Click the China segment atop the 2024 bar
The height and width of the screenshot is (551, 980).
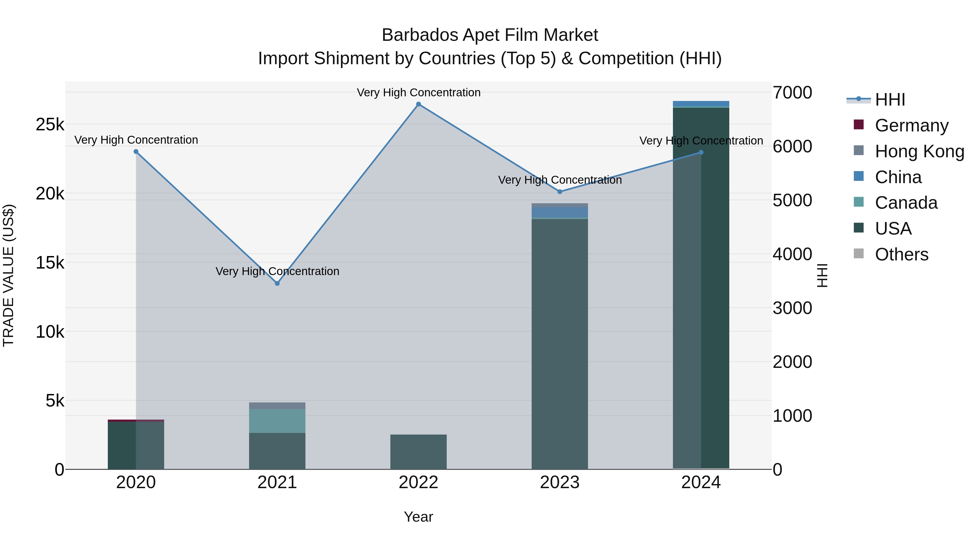pos(701,104)
